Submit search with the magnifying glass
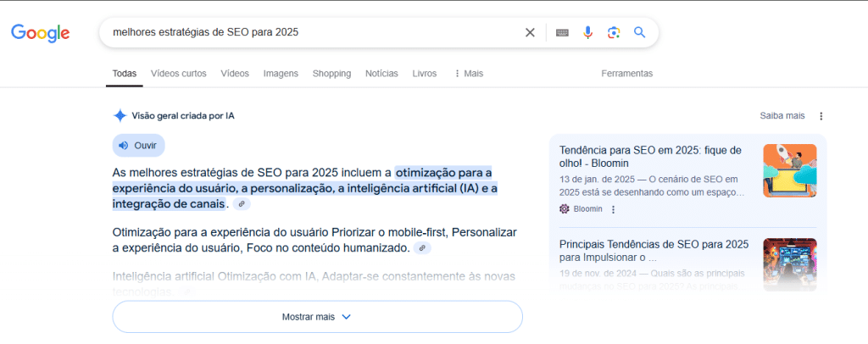Viewport: 868px width, 344px height. (640, 33)
